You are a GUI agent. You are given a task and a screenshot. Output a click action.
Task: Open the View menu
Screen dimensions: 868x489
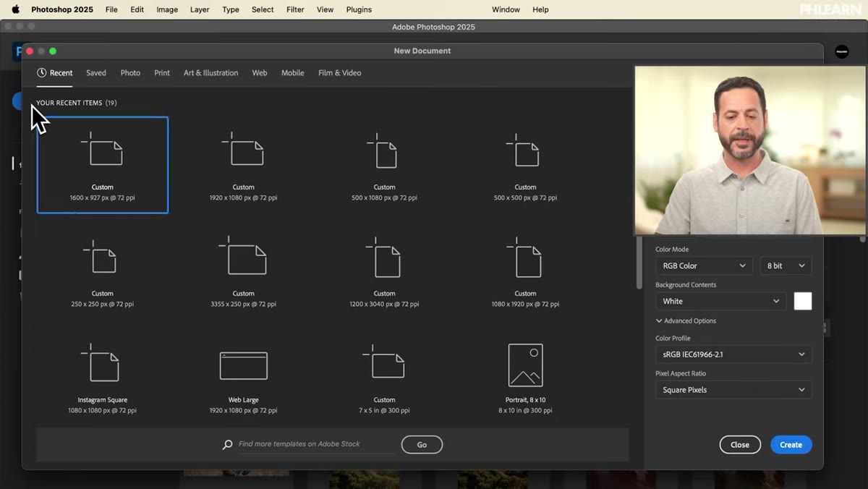325,9
